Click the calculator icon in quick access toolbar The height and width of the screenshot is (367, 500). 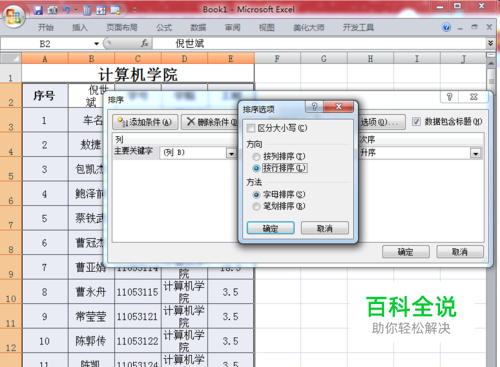click(87, 10)
